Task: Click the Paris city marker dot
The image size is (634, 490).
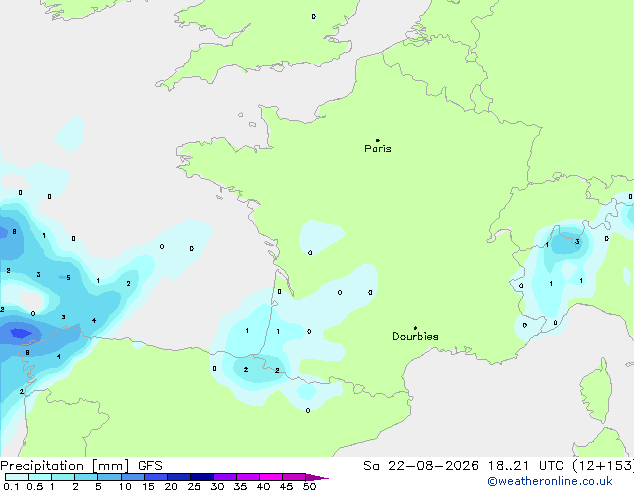Action: tap(378, 140)
